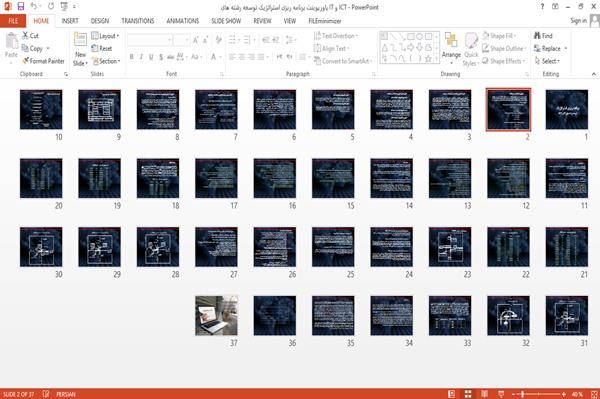Select slide 1 thumbnail
Viewport: 600px width, 399px height.
(567, 109)
